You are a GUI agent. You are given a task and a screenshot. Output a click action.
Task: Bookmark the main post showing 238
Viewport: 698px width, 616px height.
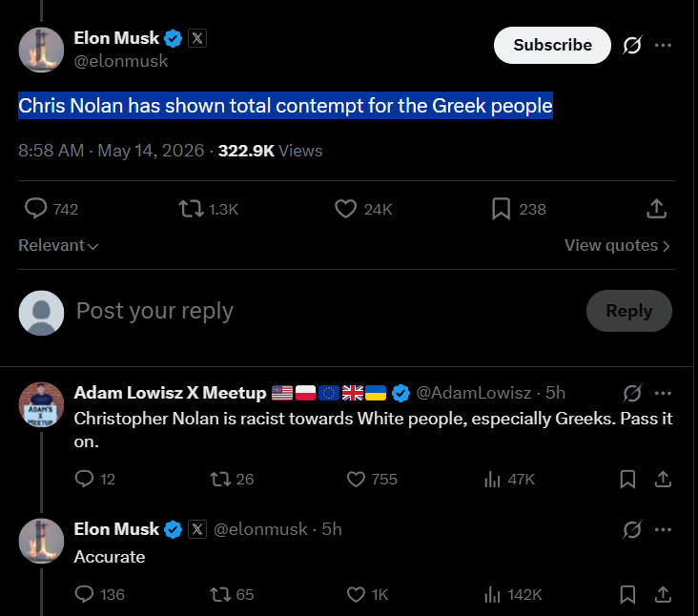click(501, 208)
